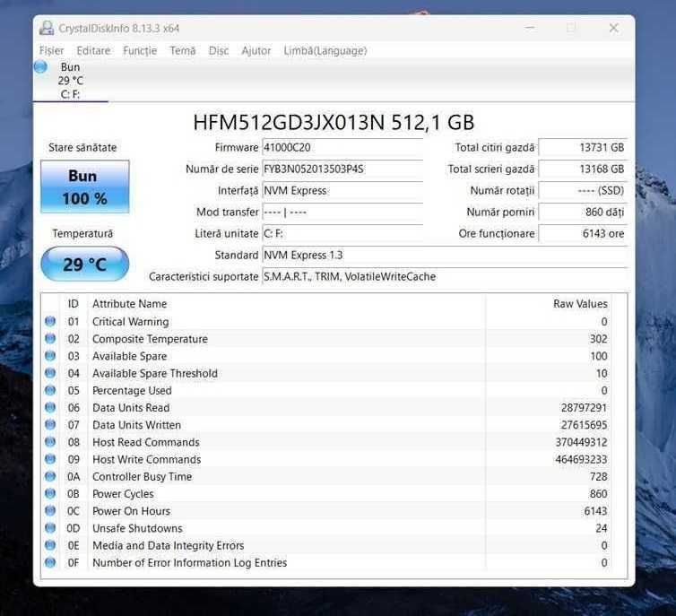Click status orb for Critical Warning row
Screen dimensions: 676x616
50,321
